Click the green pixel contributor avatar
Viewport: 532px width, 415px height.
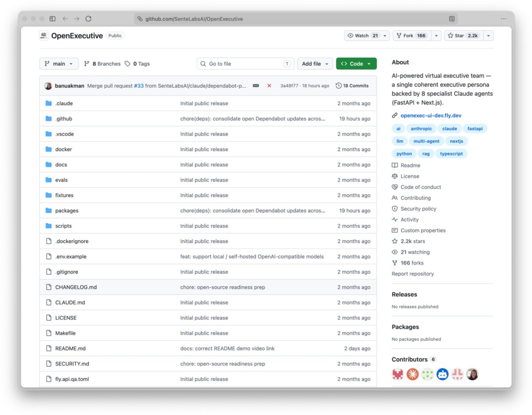tap(427, 374)
